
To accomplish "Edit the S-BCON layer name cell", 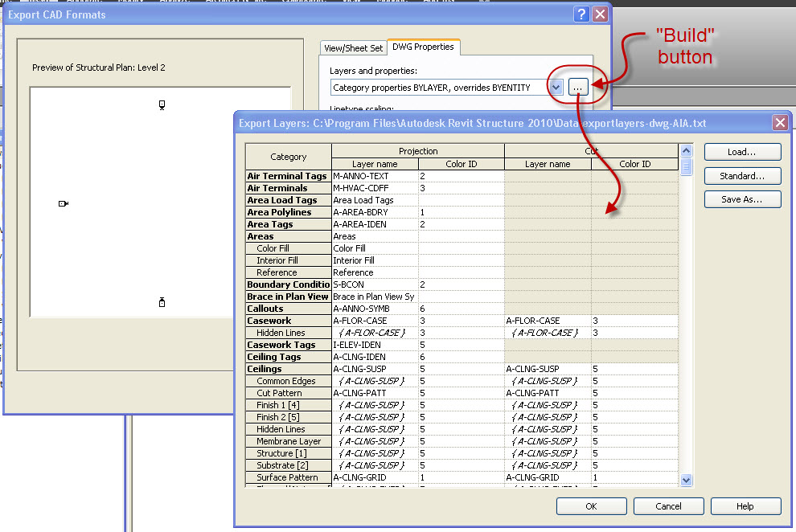I will click(375, 284).
